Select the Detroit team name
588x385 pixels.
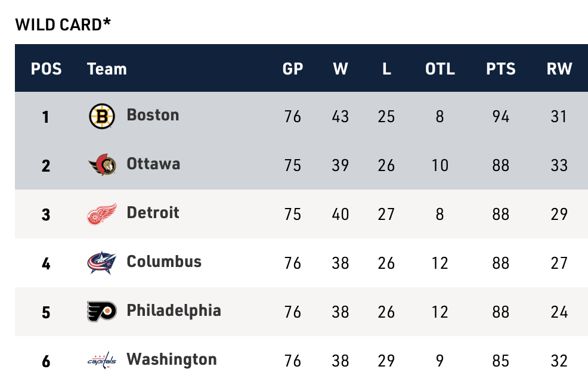click(x=153, y=212)
